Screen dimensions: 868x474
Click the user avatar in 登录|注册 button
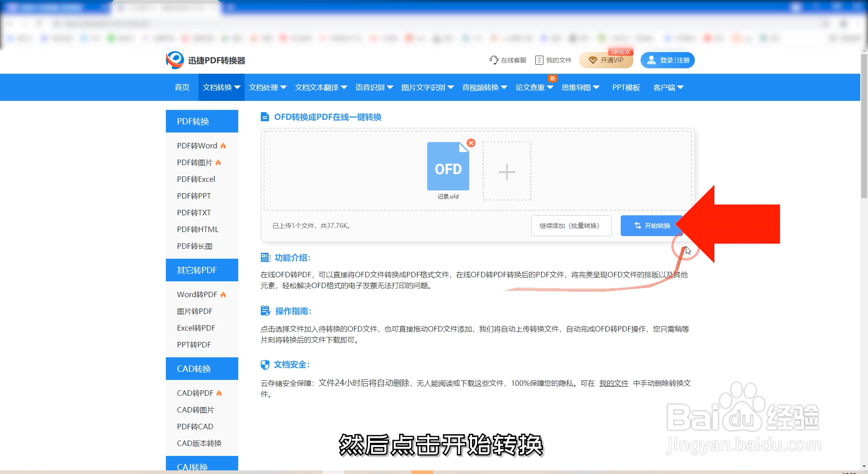651,60
